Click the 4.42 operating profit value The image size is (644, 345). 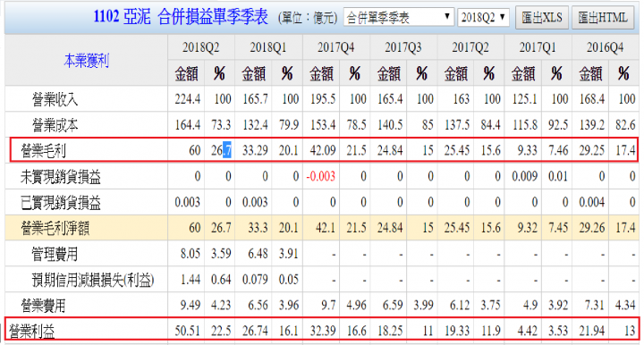(x=528, y=331)
